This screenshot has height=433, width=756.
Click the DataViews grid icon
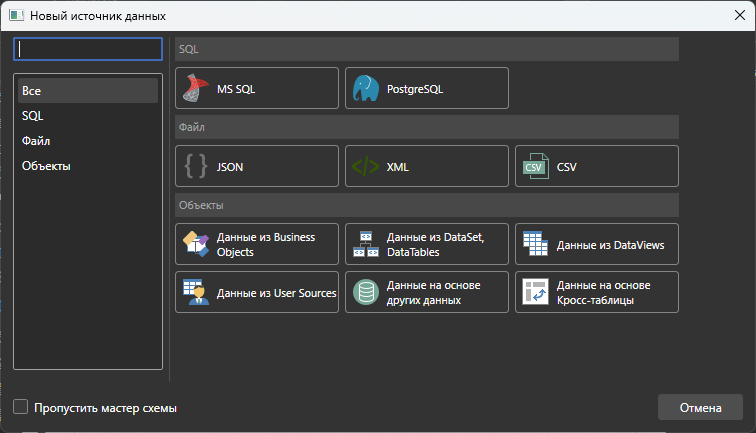coord(536,244)
